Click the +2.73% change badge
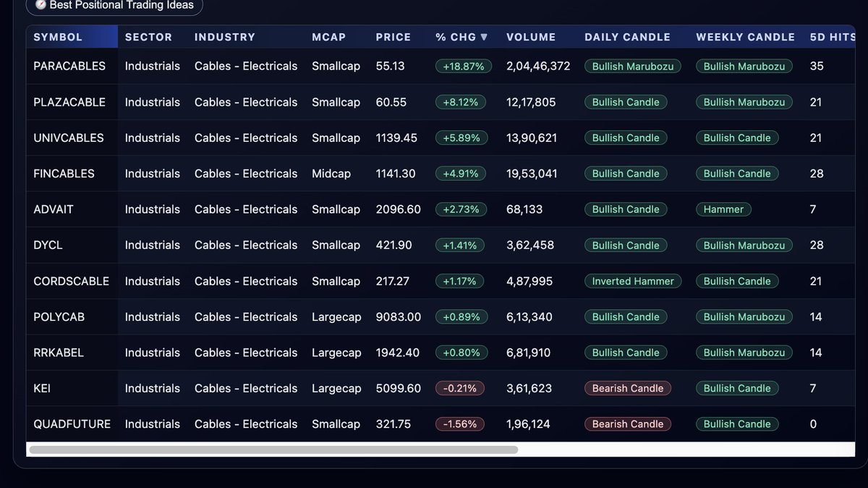This screenshot has width=868, height=488. coord(461,209)
